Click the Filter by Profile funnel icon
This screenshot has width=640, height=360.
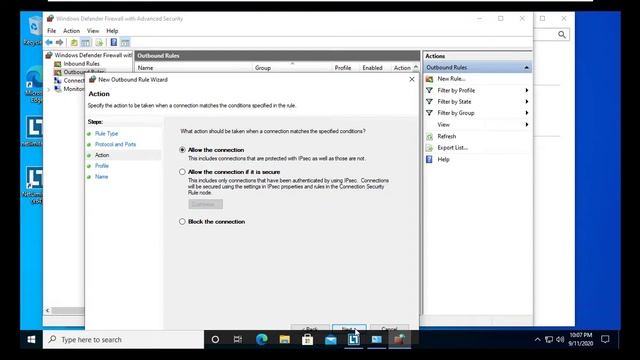pyautogui.click(x=429, y=90)
